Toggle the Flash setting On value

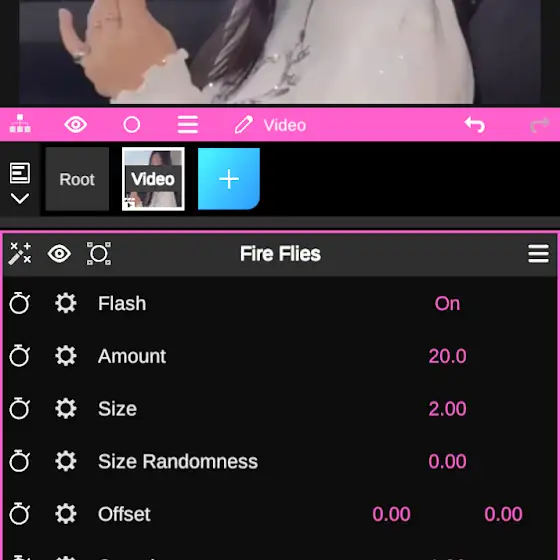tap(447, 304)
